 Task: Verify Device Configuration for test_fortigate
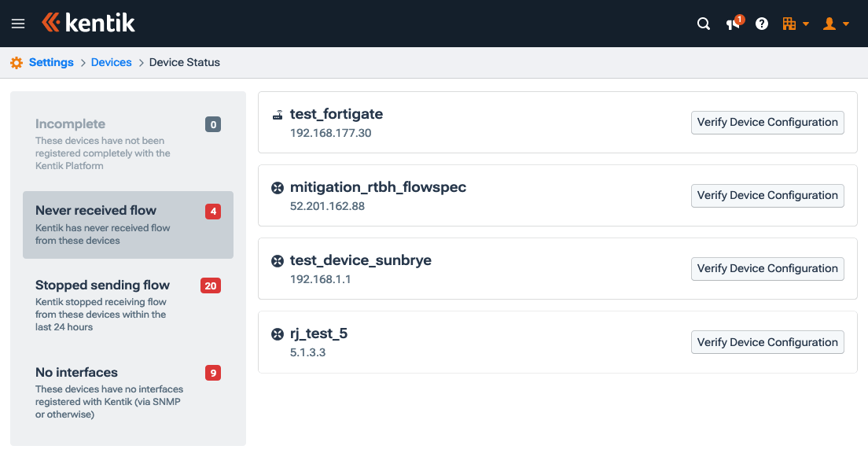[x=767, y=122]
